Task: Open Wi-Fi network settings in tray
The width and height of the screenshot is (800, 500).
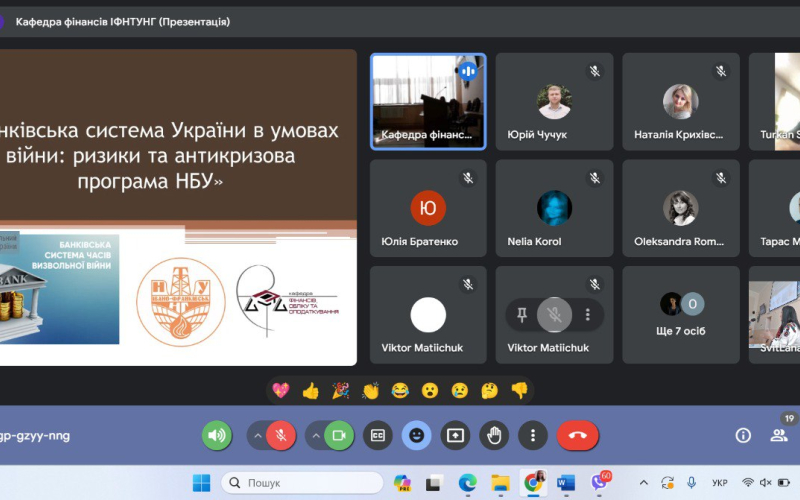Action: pyautogui.click(x=748, y=483)
